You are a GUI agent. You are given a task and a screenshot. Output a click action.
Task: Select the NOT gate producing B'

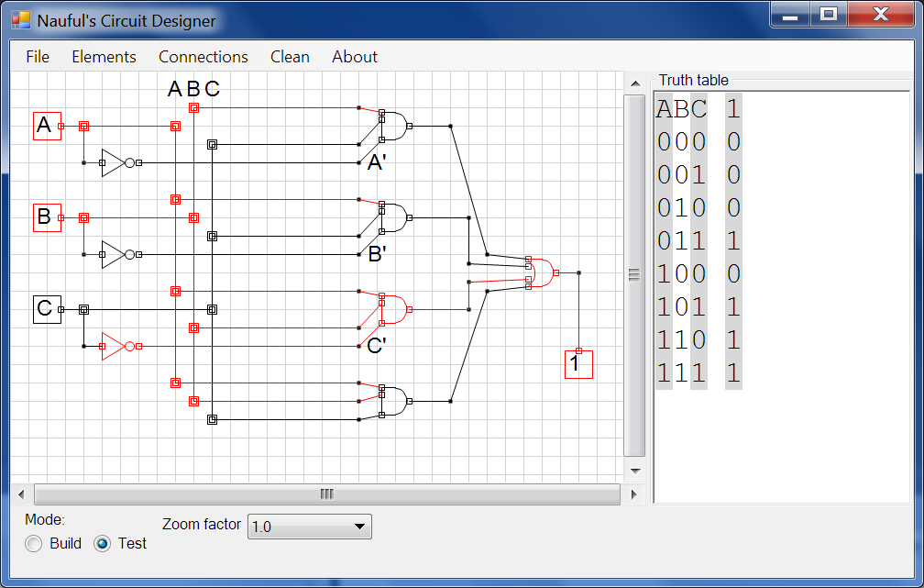(118, 255)
